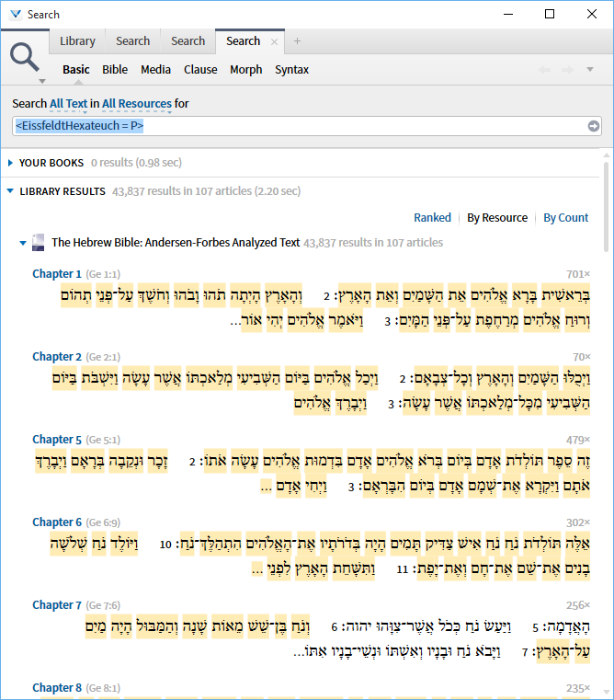
Task: Expand the YOUR BOOKS section
Action: click(10, 163)
